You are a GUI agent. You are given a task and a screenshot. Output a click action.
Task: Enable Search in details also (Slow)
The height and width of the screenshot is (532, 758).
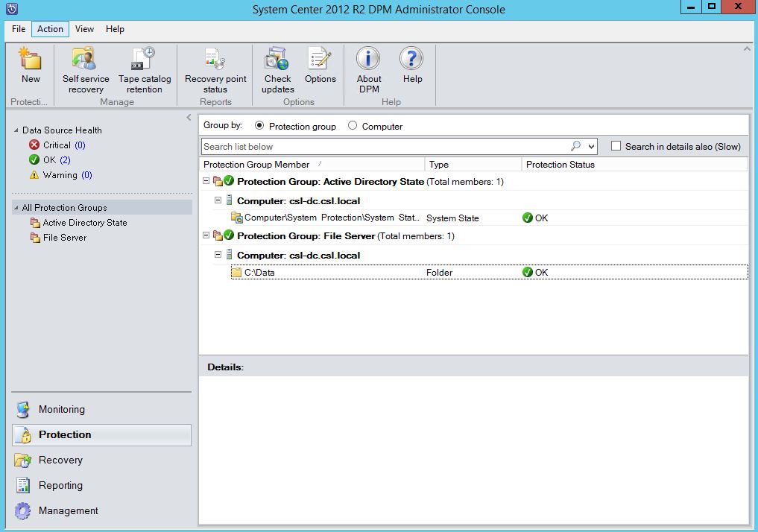tap(616, 146)
